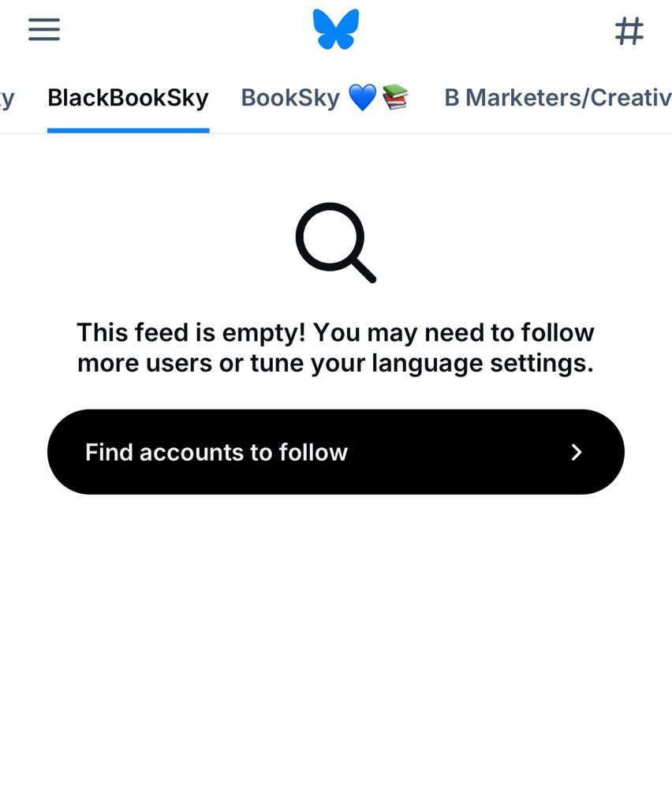This screenshot has height=789, width=672.
Task: Click the large magnifying glass icon
Action: [x=336, y=242]
